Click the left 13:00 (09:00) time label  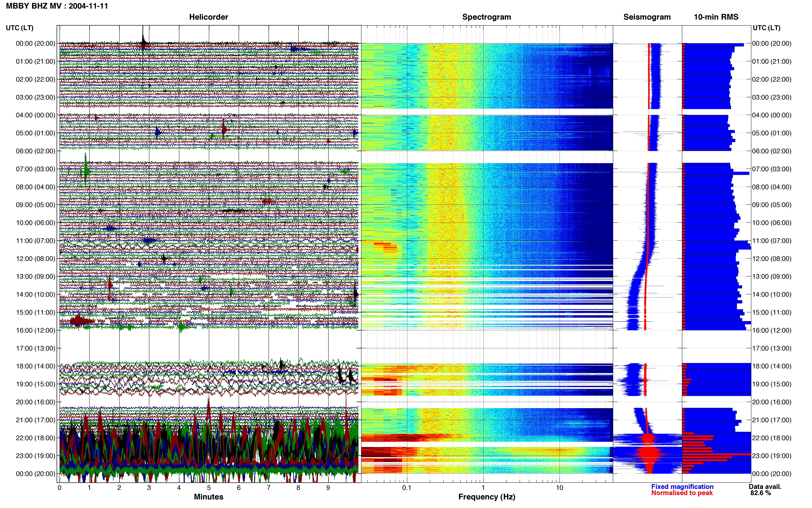coord(36,276)
